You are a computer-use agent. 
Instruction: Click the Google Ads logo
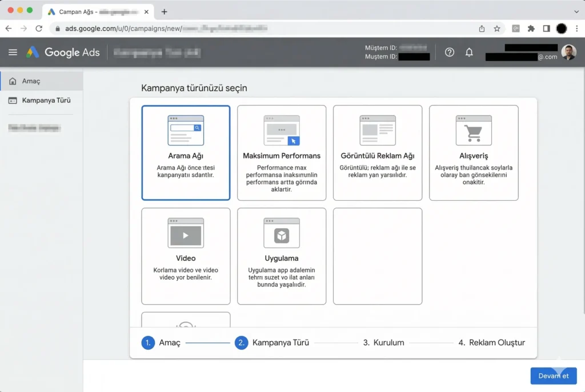point(62,52)
